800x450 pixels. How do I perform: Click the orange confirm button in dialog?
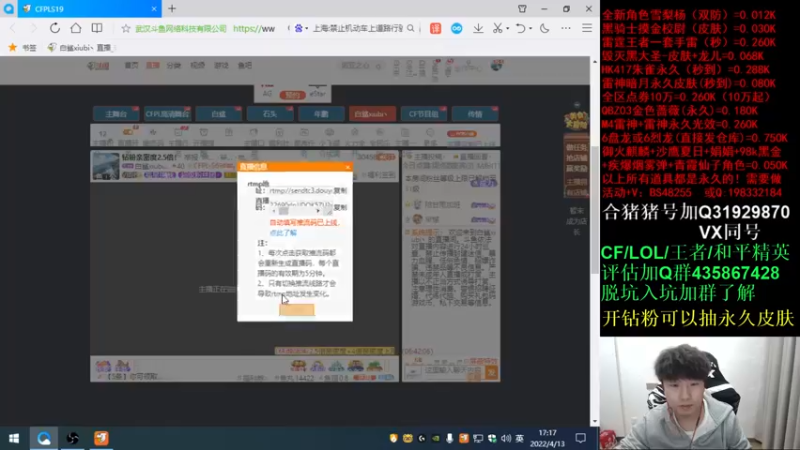point(296,310)
